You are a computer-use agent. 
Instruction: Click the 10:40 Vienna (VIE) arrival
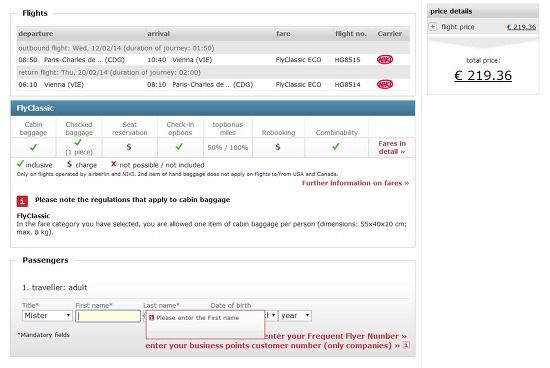pos(180,60)
